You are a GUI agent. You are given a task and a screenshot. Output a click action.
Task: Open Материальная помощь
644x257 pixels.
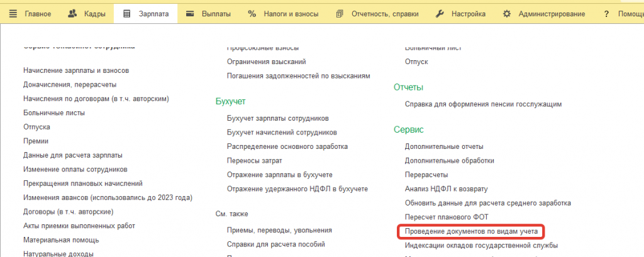[x=61, y=240]
